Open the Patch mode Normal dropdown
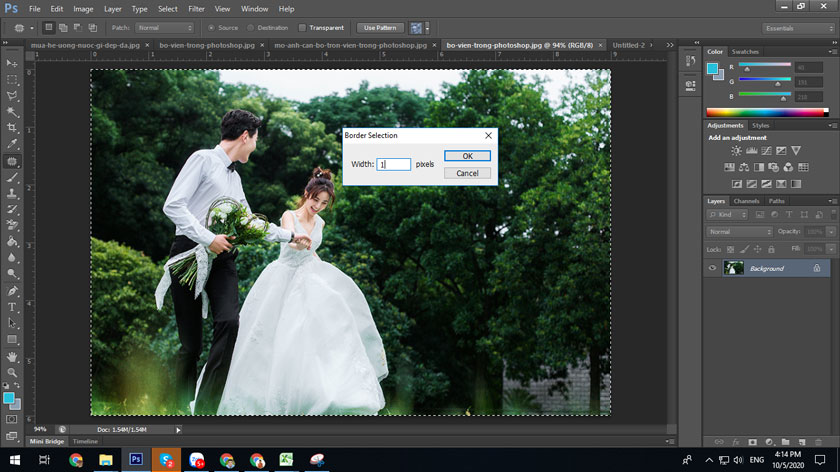This screenshot has height=472, width=840. tap(164, 28)
